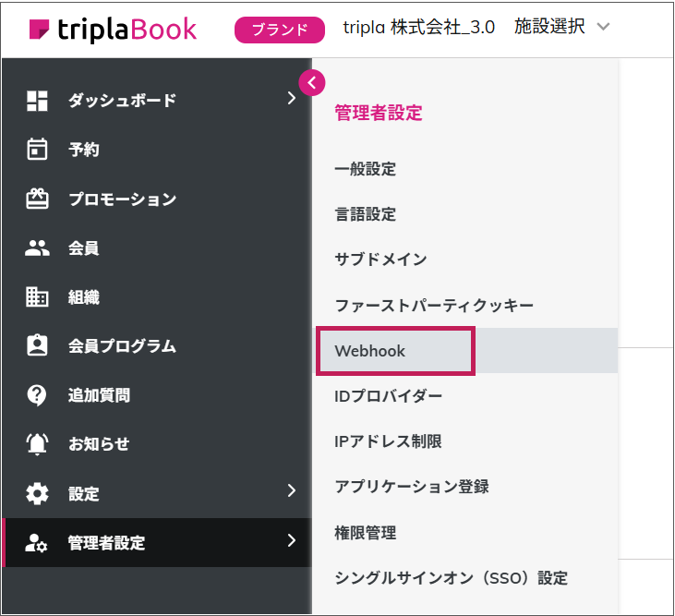Click the members people icon
Viewport: 675px width, 616px height.
tap(37, 248)
